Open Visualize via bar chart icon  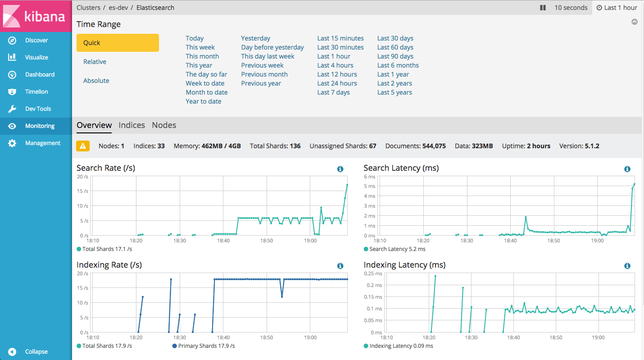click(x=12, y=58)
